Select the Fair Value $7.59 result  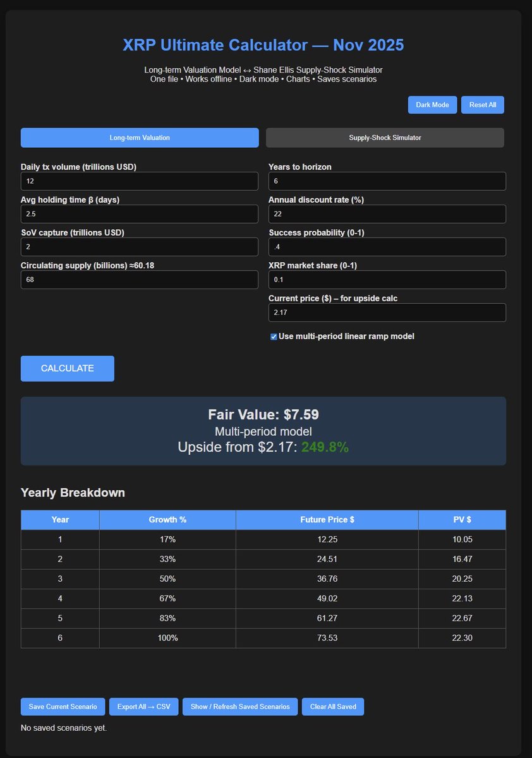263,415
